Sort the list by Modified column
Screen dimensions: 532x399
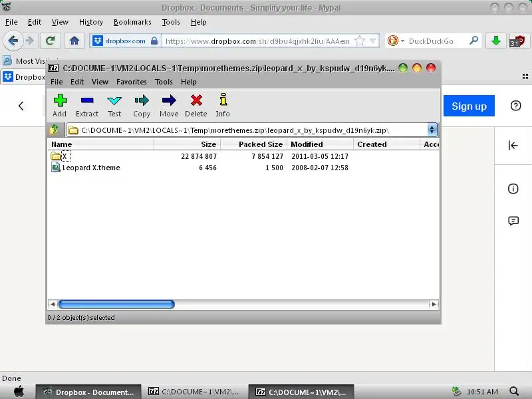pos(320,144)
